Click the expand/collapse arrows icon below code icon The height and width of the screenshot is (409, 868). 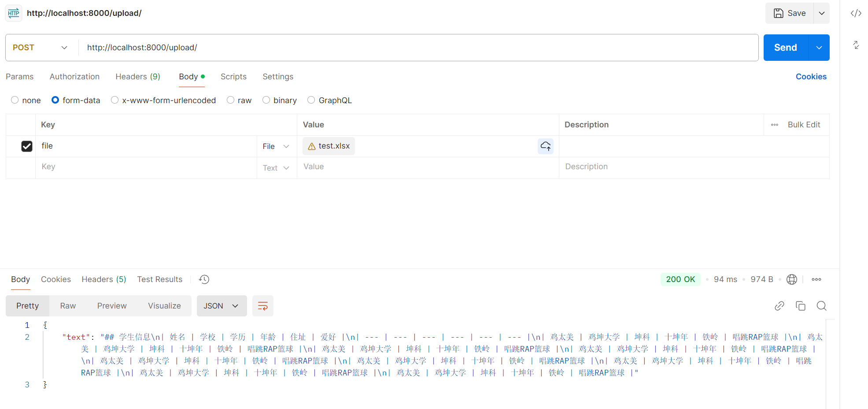click(856, 45)
